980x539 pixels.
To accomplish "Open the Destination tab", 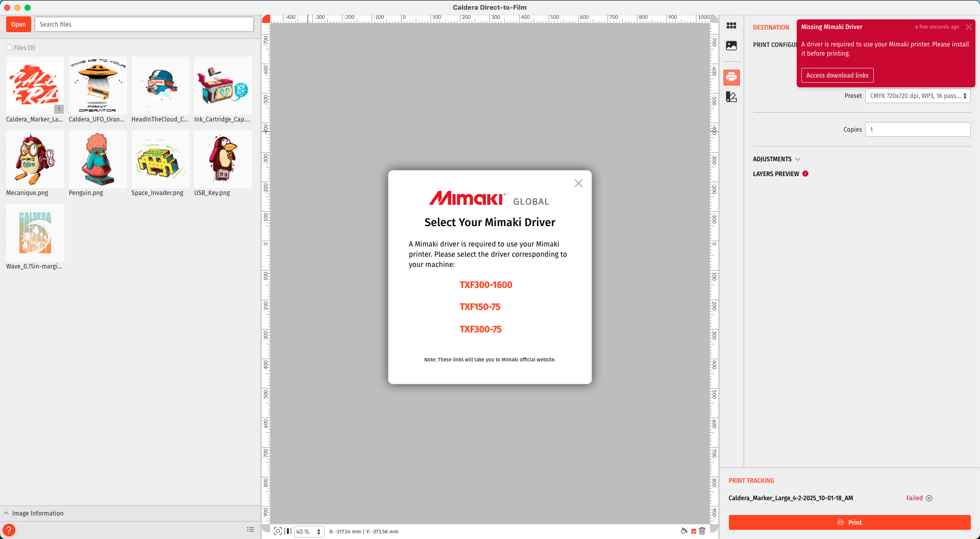I will 771,28.
